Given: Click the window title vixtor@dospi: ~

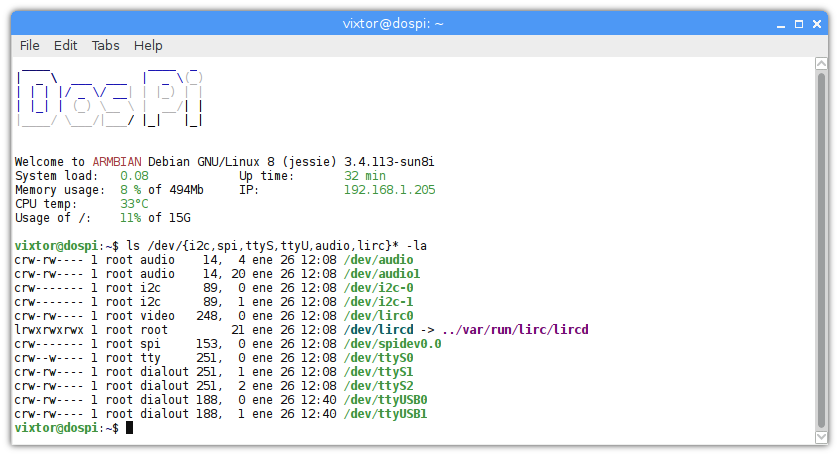Looking at the screenshot, I should (393, 24).
